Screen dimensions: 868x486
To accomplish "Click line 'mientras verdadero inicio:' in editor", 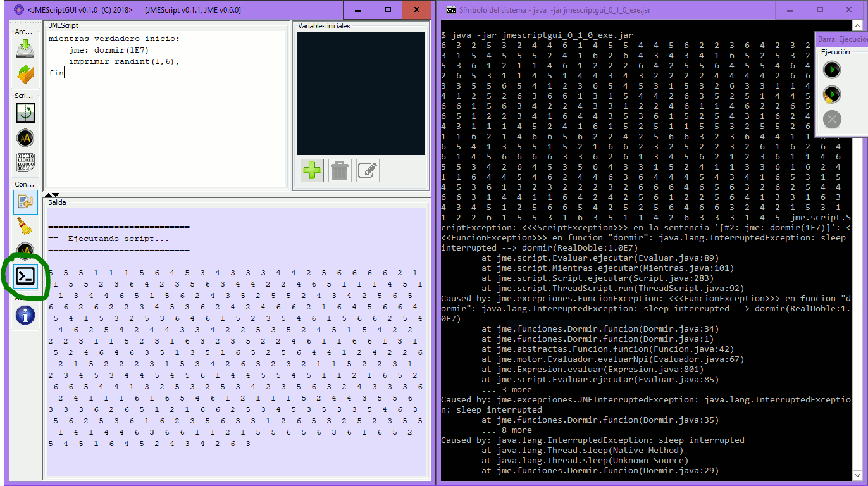I will point(114,39).
